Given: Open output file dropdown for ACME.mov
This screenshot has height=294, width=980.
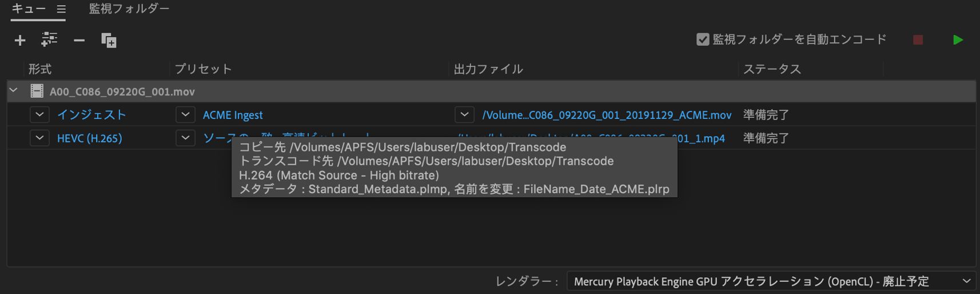Looking at the screenshot, I should coord(464,115).
